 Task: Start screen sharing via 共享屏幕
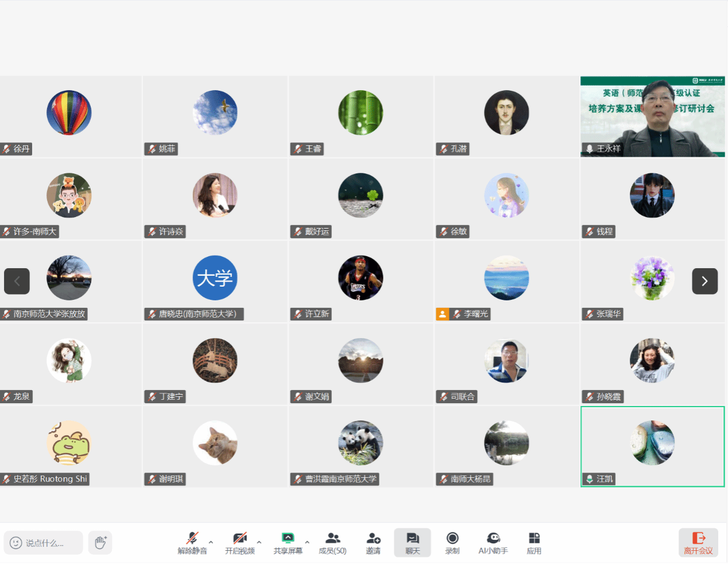288,543
